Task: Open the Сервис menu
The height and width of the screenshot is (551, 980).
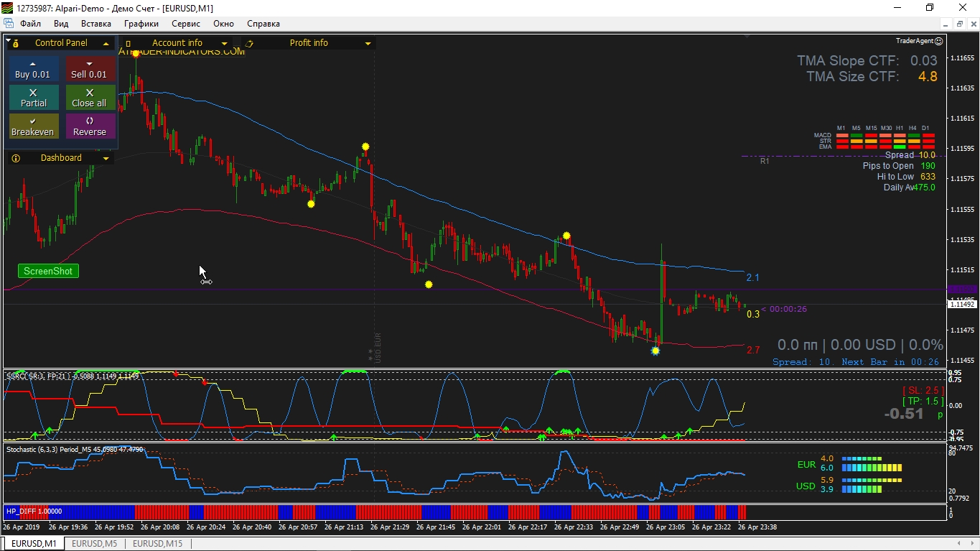Action: coord(186,24)
